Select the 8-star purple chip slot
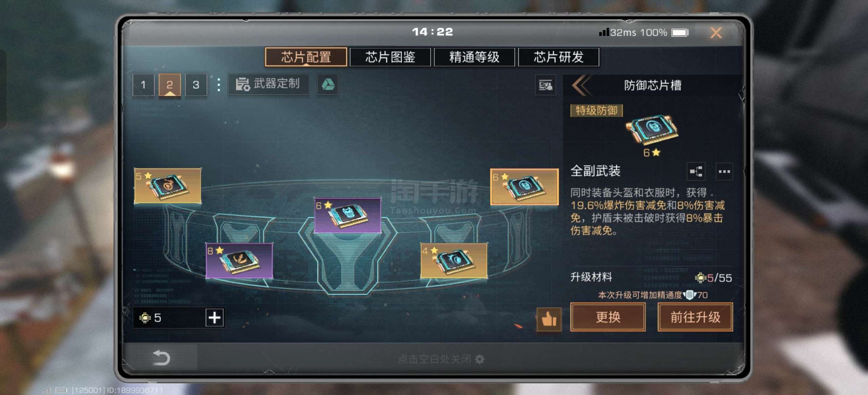This screenshot has width=868, height=395. (239, 260)
